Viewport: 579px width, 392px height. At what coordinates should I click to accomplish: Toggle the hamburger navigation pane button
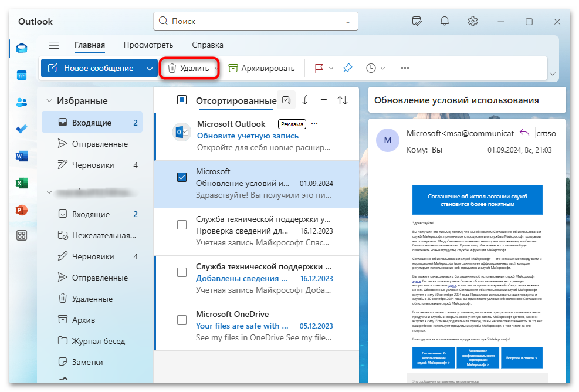click(x=54, y=45)
